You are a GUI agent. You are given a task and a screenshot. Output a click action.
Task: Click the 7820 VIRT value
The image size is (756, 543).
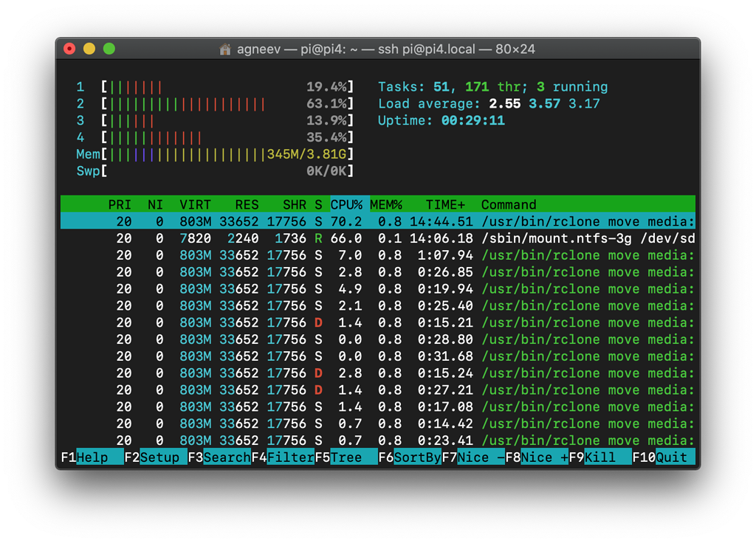[195, 238]
